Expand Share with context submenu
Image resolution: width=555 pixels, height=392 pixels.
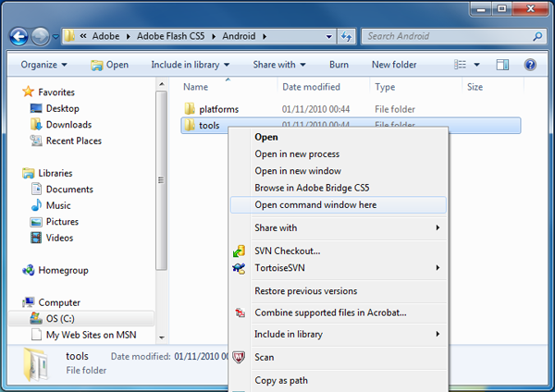point(339,227)
